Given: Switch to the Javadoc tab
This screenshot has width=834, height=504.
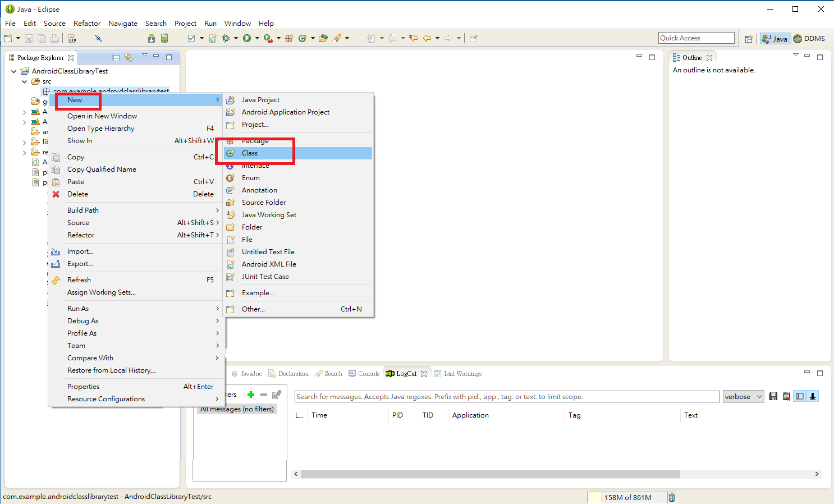Looking at the screenshot, I should pyautogui.click(x=246, y=374).
